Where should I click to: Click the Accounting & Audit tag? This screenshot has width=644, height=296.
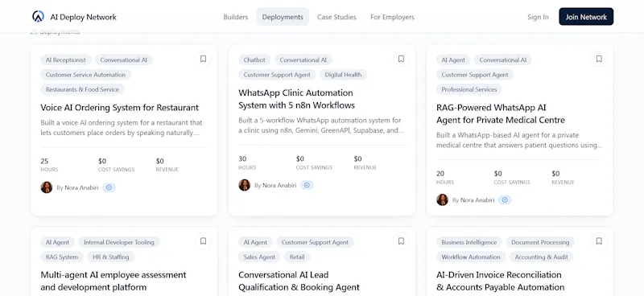click(541, 257)
